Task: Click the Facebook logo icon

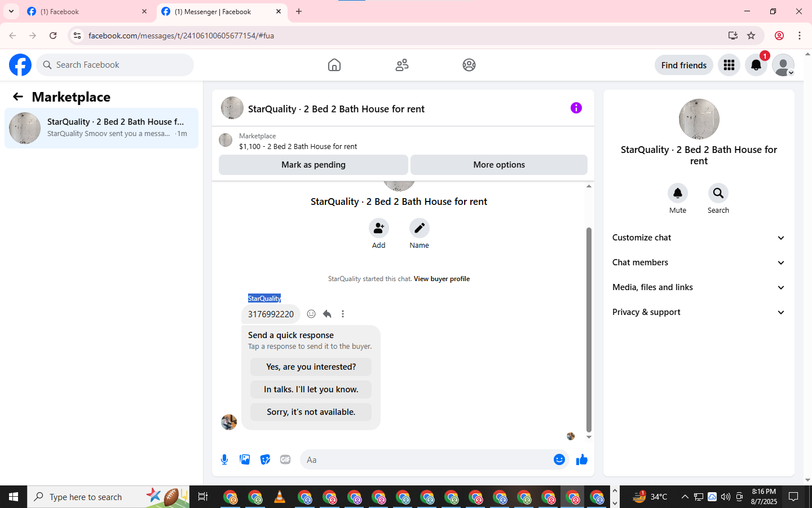Action: click(x=20, y=65)
